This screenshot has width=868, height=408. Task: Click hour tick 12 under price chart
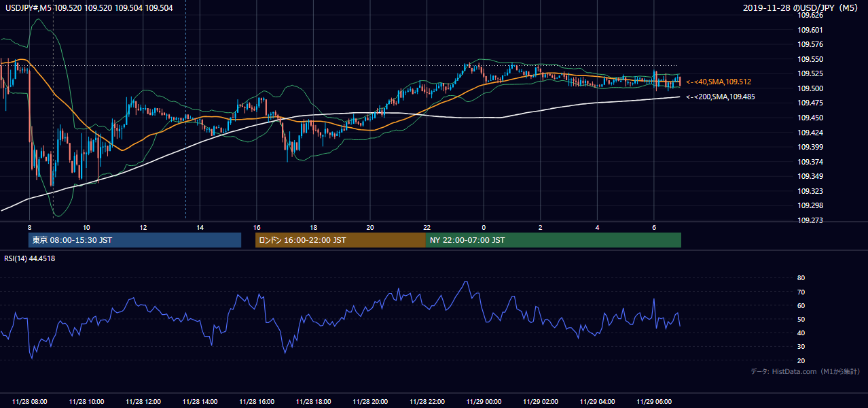pos(143,227)
